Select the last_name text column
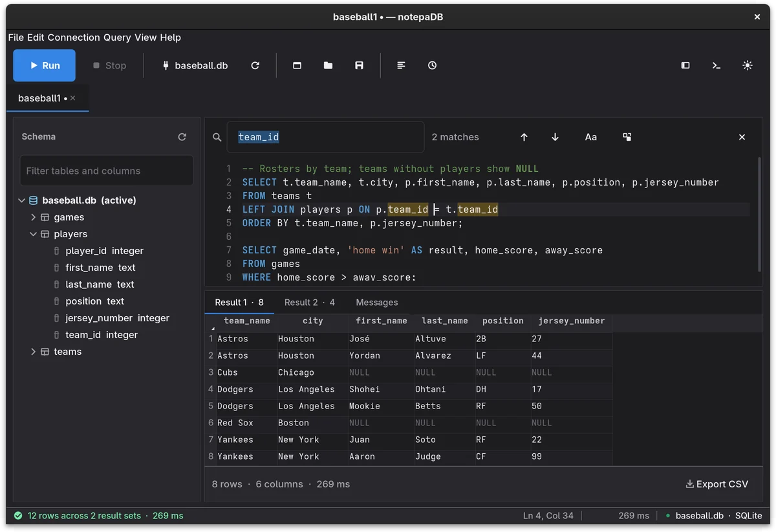 (x=100, y=284)
